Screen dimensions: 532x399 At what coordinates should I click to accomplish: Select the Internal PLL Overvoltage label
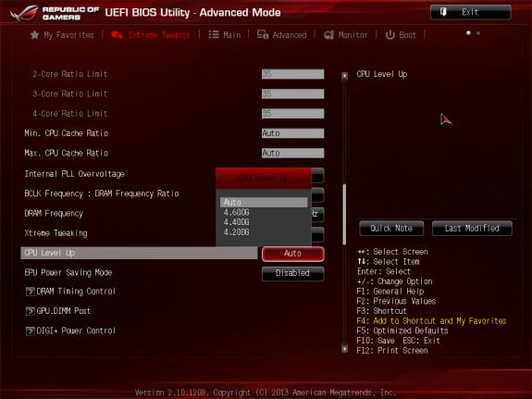coord(74,174)
